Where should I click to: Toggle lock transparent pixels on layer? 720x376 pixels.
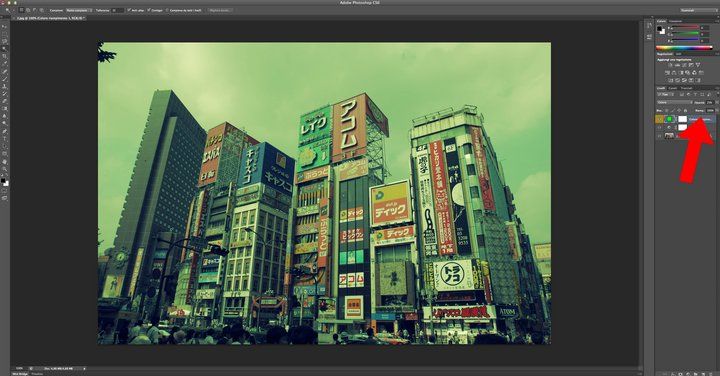tap(667, 110)
